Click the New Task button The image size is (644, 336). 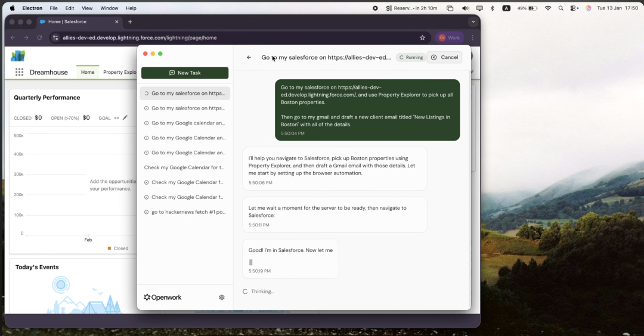click(x=185, y=73)
